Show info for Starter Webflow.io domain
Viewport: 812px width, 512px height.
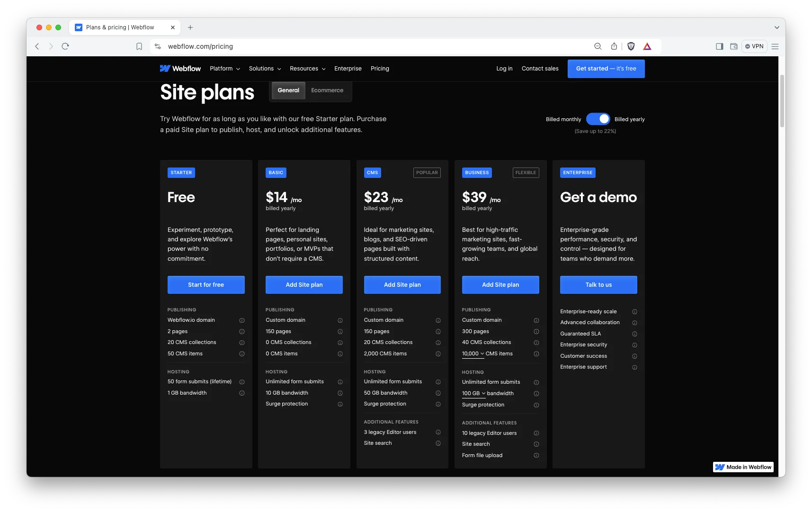[242, 320]
